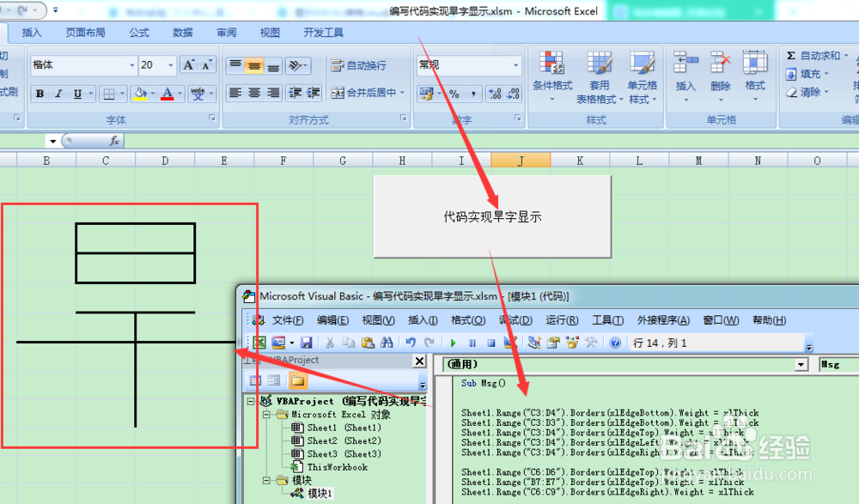Click the 删除 delete cells button
The height and width of the screenshot is (504, 859).
[x=721, y=76]
